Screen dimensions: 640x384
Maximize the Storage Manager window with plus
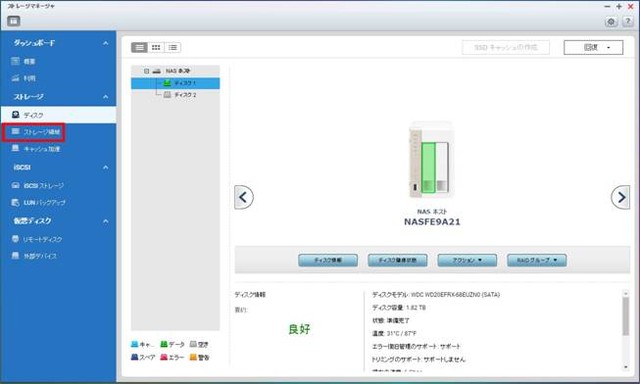coord(619,7)
